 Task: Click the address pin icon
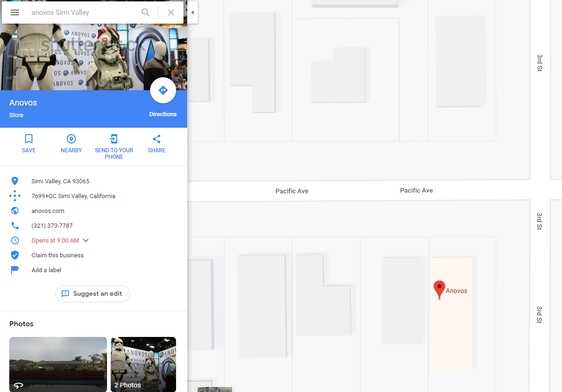15,181
